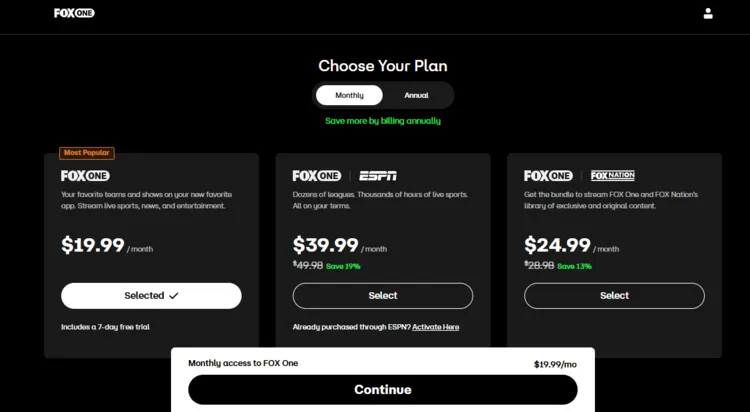Click the $39.99 per month price
750x412 pixels.
click(x=326, y=245)
